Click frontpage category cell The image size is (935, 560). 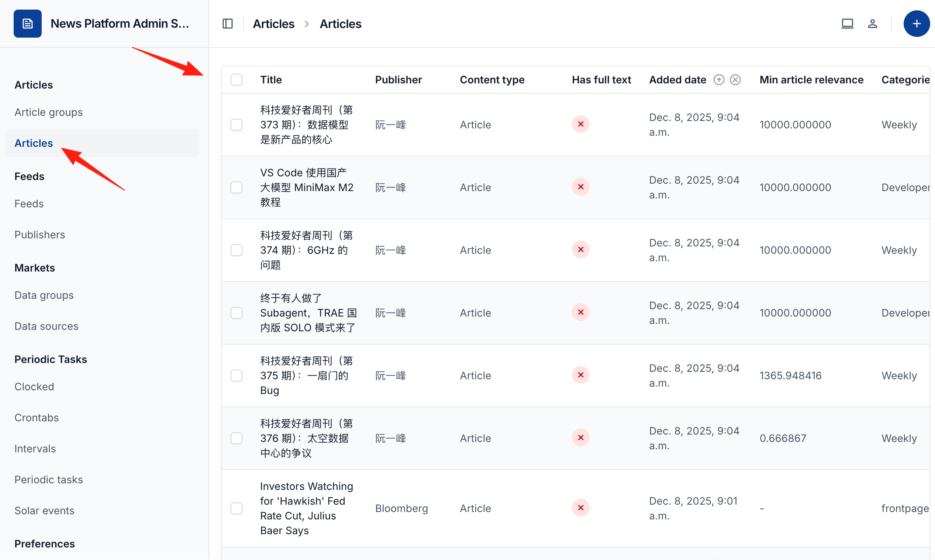click(905, 508)
